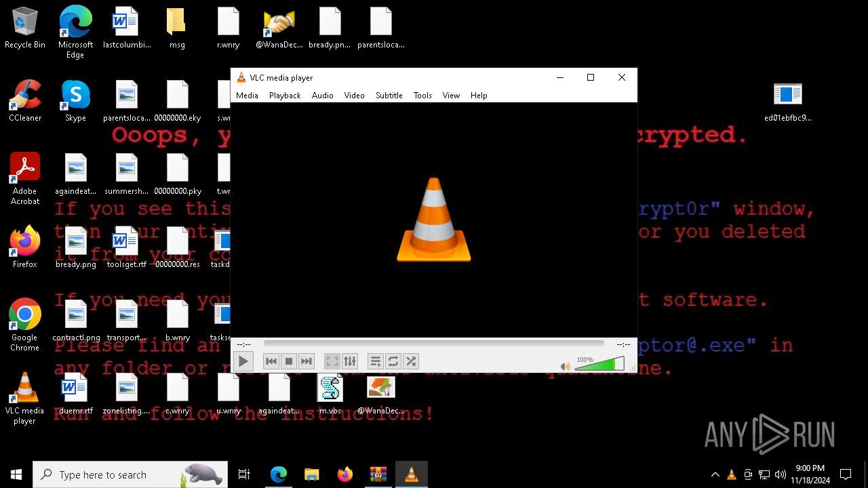This screenshot has height=488, width=868.
Task: Toggle VLC random shuffle playback
Action: click(410, 361)
